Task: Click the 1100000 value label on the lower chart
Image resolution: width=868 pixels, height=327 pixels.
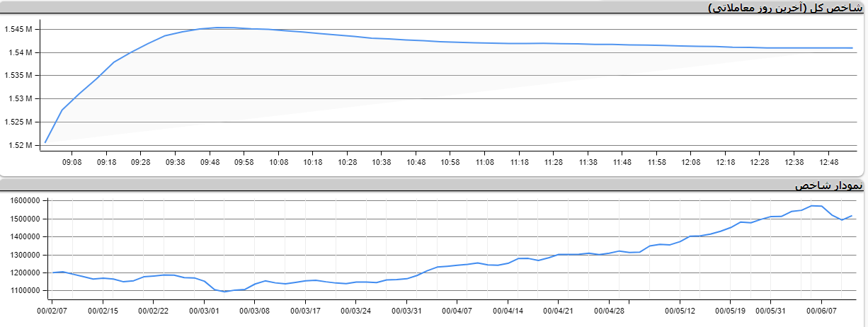Action: pyautogui.click(x=25, y=290)
